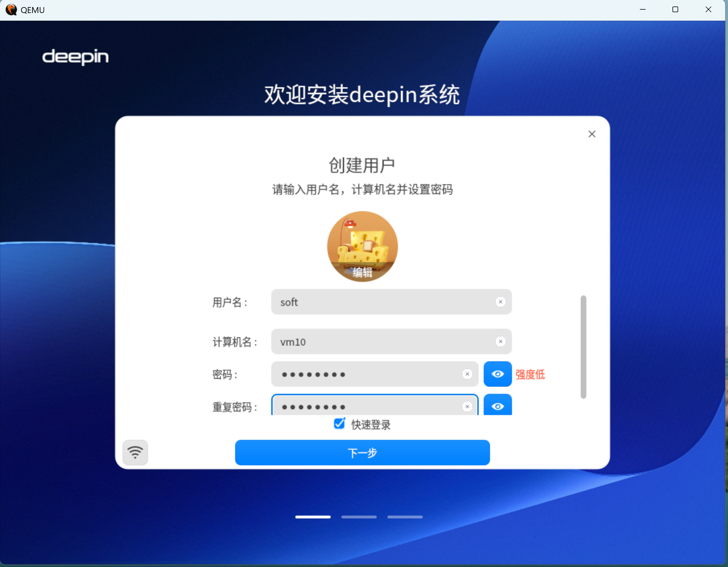The width and height of the screenshot is (728, 567).
Task: Clear the username field with its X icon
Action: 500,302
